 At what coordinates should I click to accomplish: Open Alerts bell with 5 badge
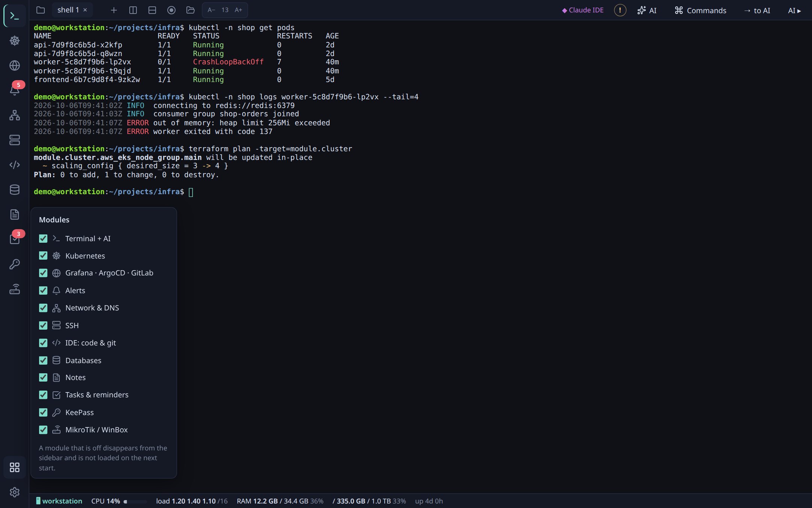[x=14, y=90]
